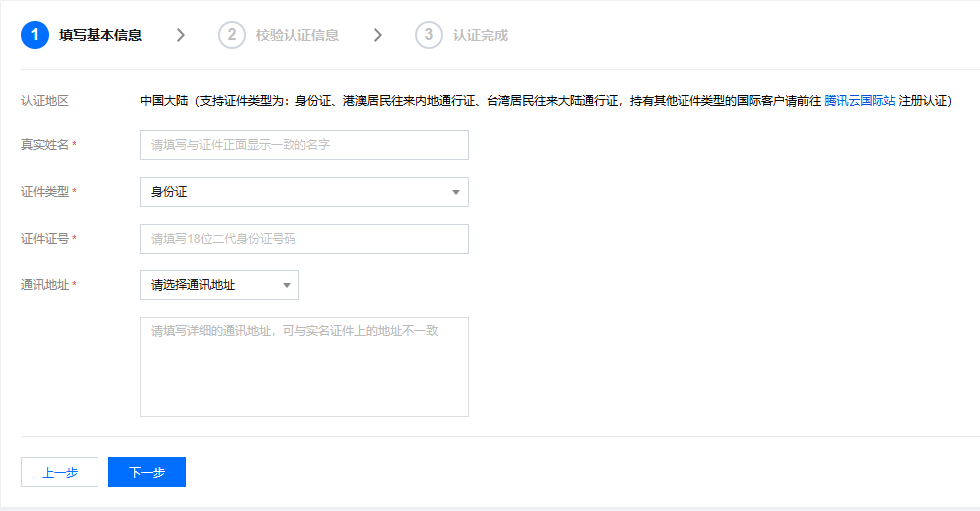Viewport: 980px width, 511px height.
Task: Focus the 真实姓名 input field
Action: point(304,145)
